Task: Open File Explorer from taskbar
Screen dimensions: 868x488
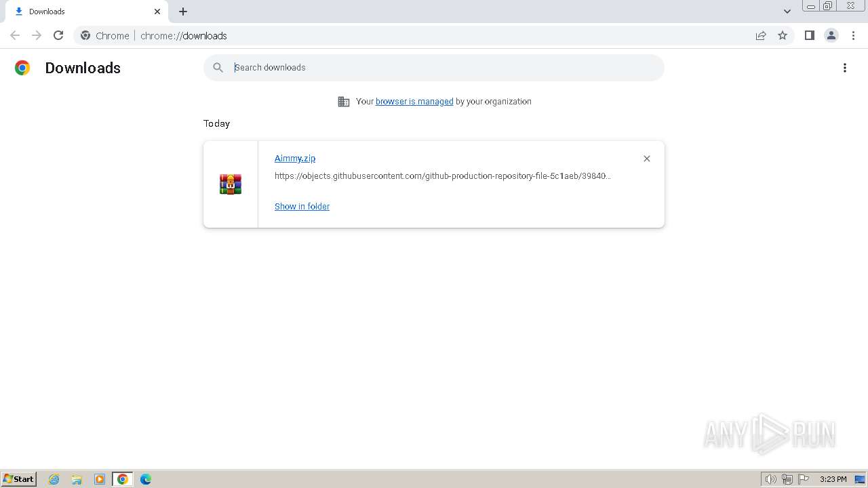Action: click(77, 479)
